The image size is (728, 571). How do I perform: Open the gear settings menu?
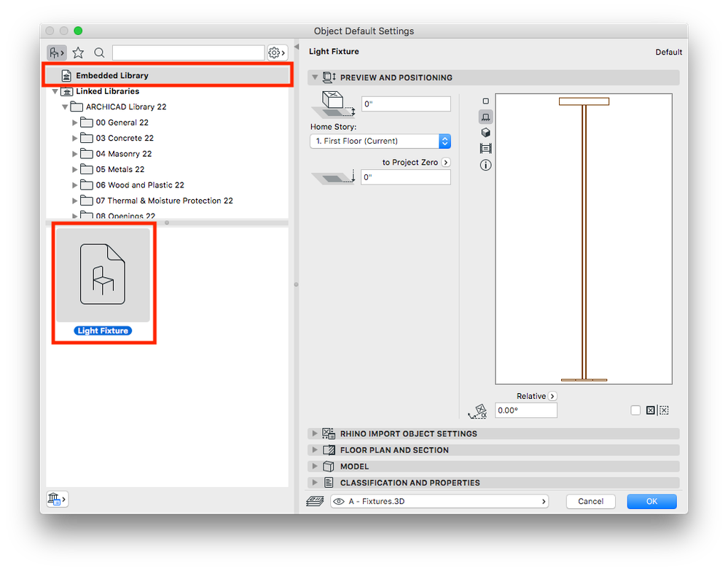click(x=277, y=53)
